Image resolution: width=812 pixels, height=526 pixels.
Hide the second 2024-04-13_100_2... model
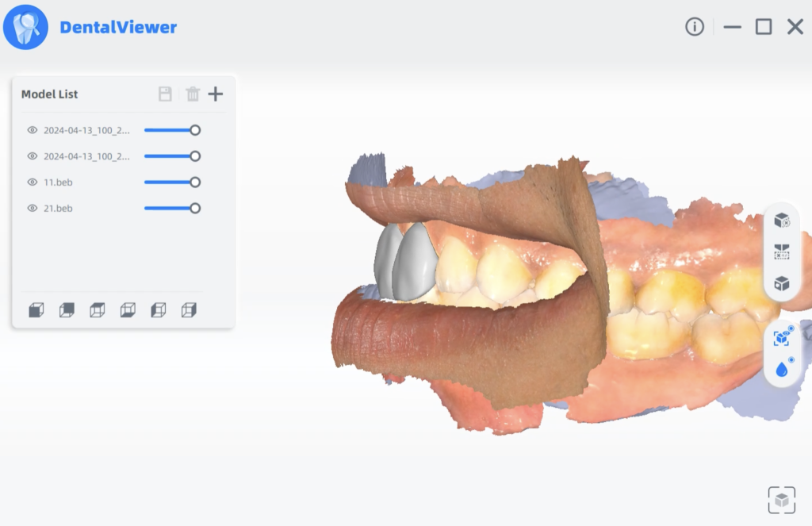click(32, 156)
